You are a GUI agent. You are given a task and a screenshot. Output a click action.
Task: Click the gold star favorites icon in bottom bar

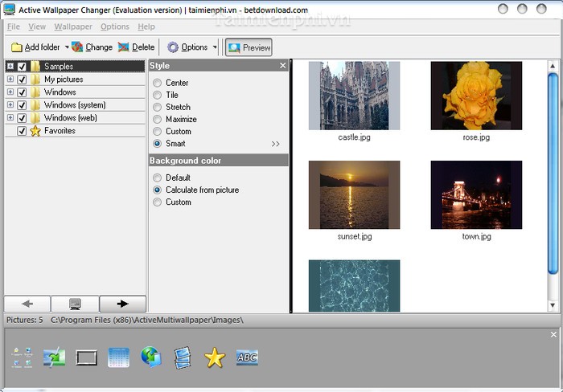click(x=214, y=357)
